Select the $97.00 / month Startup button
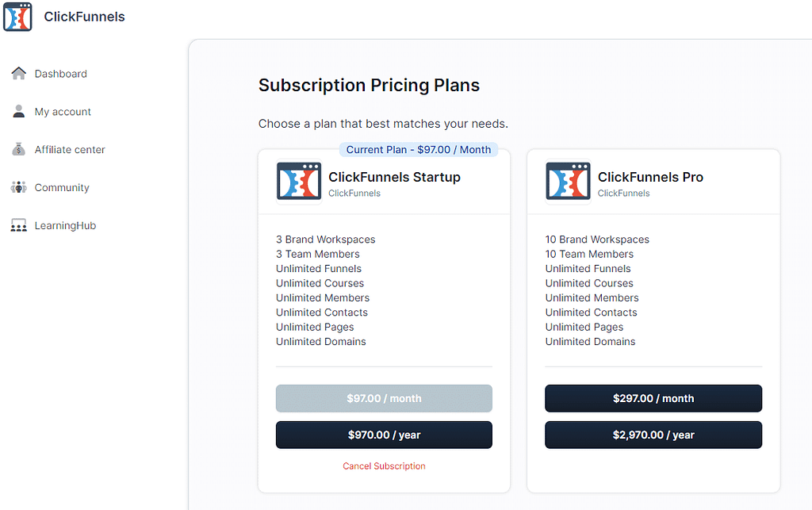The image size is (812, 510). coord(384,398)
